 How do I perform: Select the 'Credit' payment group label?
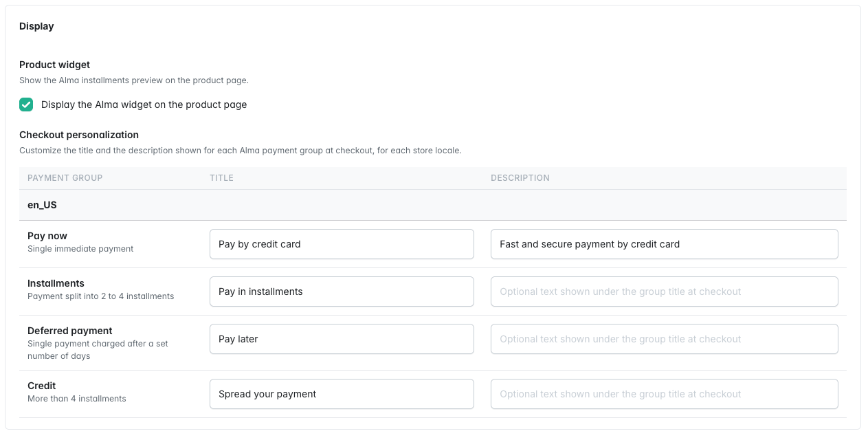(42, 386)
